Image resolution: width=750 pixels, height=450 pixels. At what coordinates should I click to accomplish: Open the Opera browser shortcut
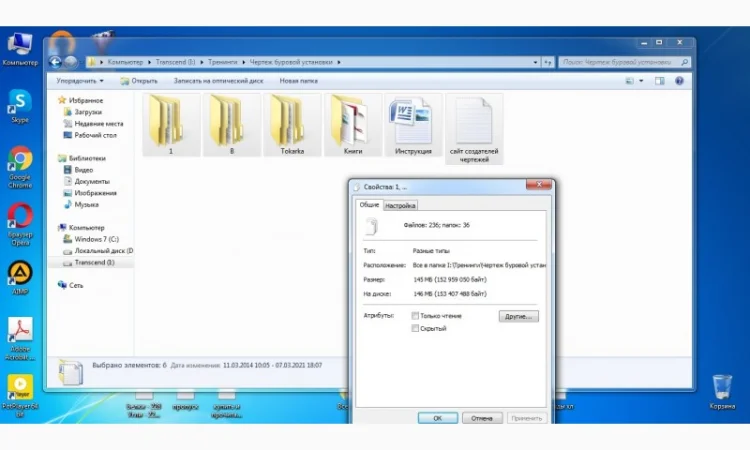point(20,220)
